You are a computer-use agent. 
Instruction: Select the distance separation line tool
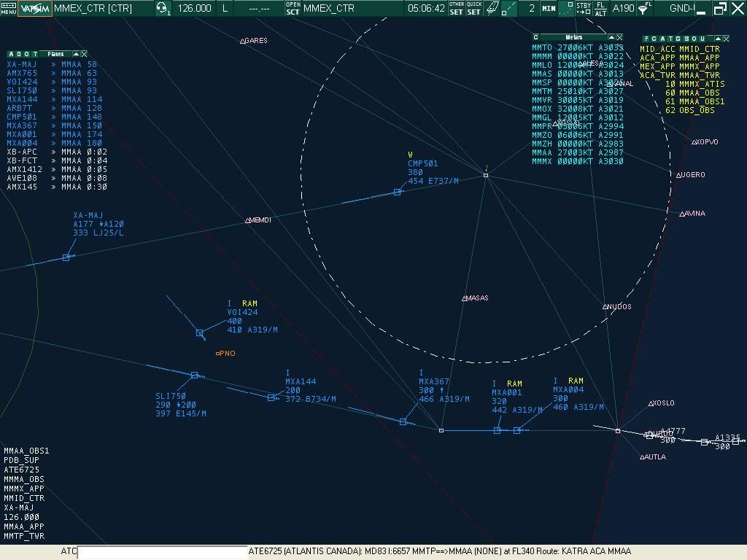pos(510,9)
